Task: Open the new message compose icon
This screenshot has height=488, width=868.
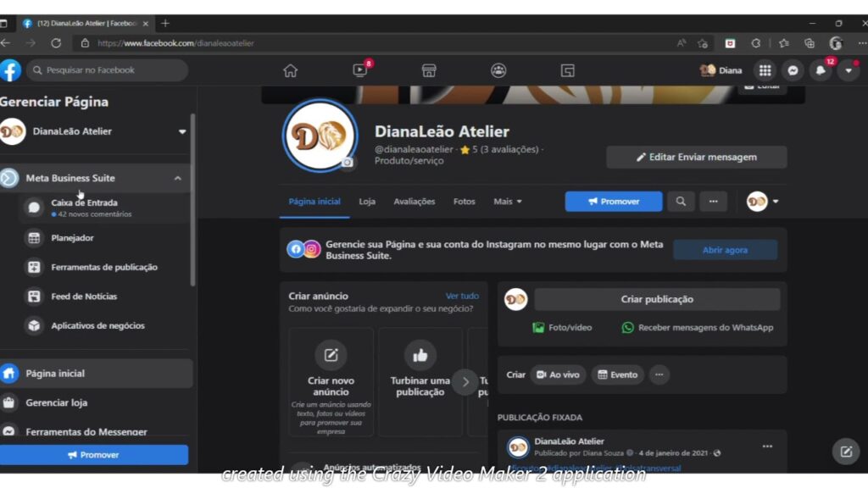Action: pos(847,452)
